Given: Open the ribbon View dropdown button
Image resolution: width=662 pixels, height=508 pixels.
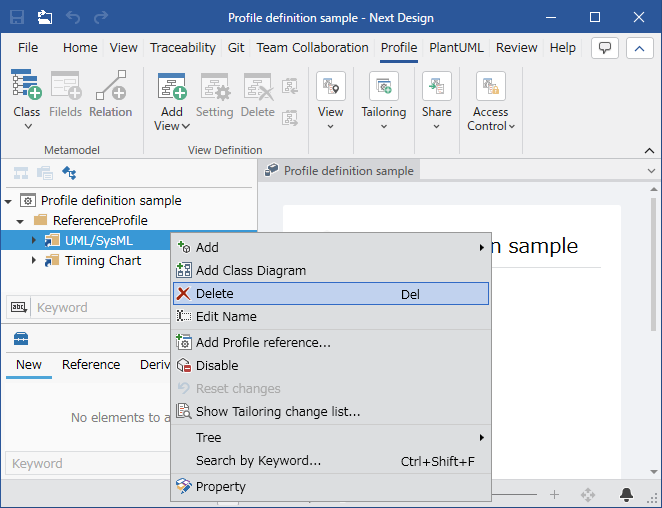Looking at the screenshot, I should [x=331, y=101].
